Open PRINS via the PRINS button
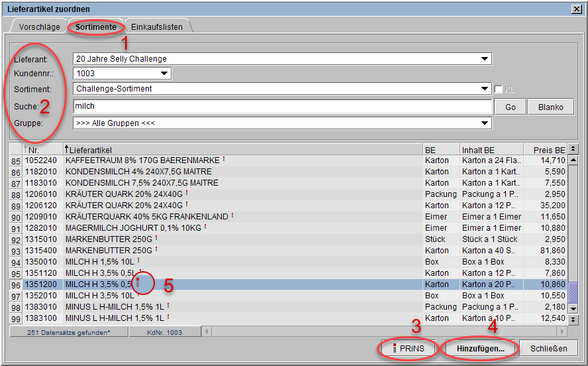Screen dimensions: 588x366 coord(409,348)
